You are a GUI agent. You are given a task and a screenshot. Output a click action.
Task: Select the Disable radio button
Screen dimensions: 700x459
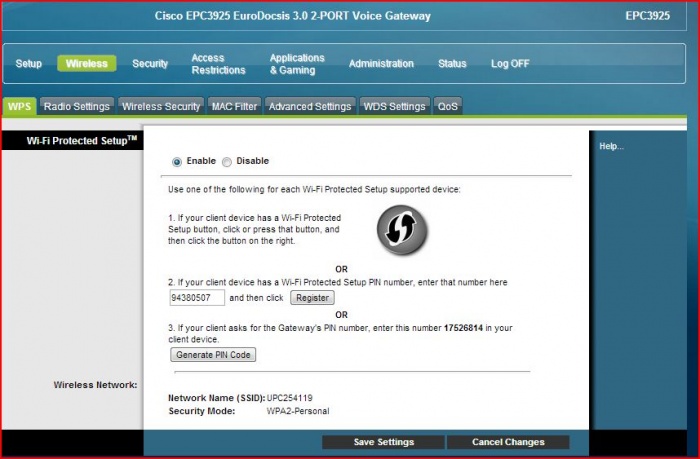227,162
